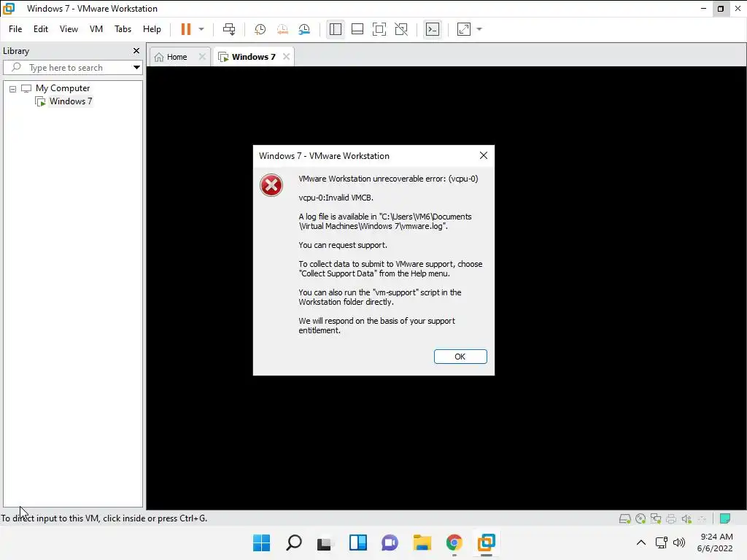This screenshot has width=747, height=560.
Task: Click the message log status icon
Action: pos(725,518)
